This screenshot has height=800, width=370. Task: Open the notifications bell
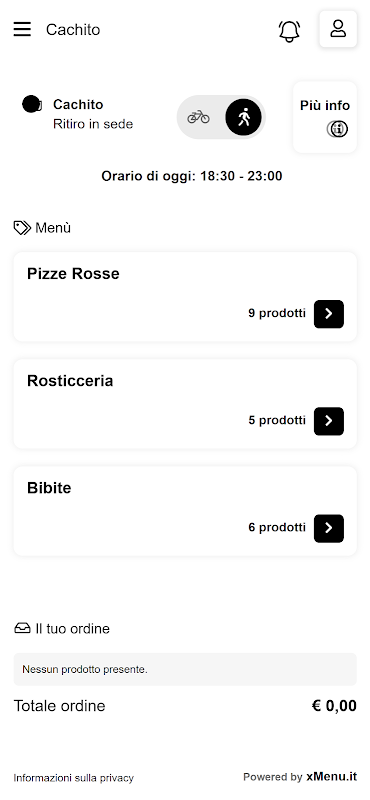[x=289, y=31]
